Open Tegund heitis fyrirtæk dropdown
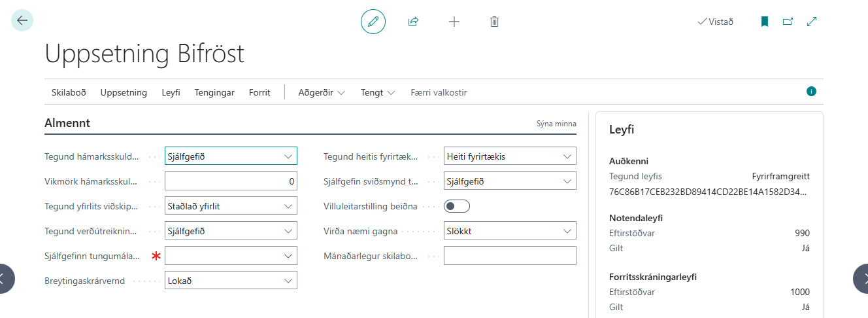 pos(510,156)
